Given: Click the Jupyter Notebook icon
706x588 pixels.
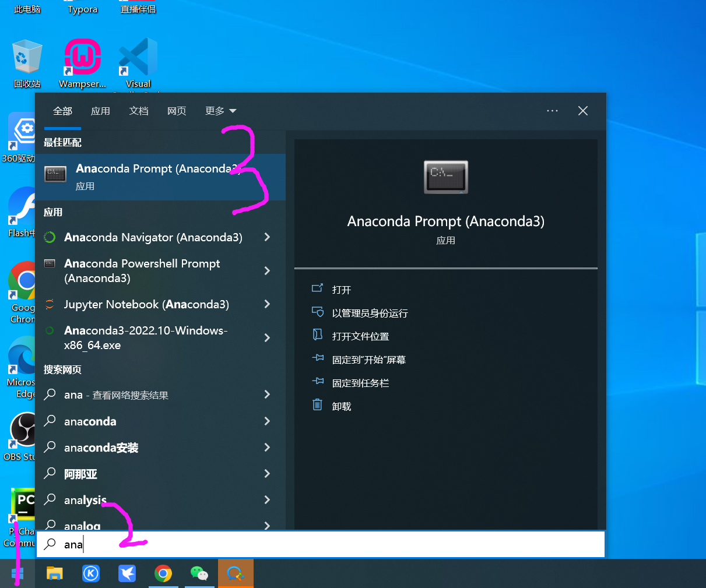Looking at the screenshot, I should pyautogui.click(x=50, y=304).
